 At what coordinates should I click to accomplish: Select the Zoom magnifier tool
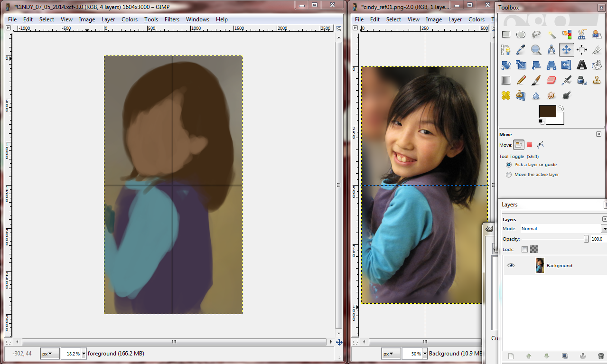coord(536,49)
